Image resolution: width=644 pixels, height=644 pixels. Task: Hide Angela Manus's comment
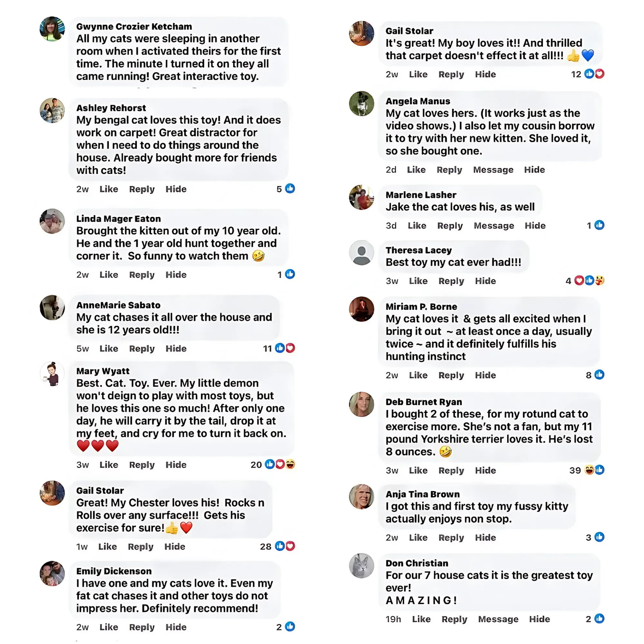pyautogui.click(x=534, y=170)
